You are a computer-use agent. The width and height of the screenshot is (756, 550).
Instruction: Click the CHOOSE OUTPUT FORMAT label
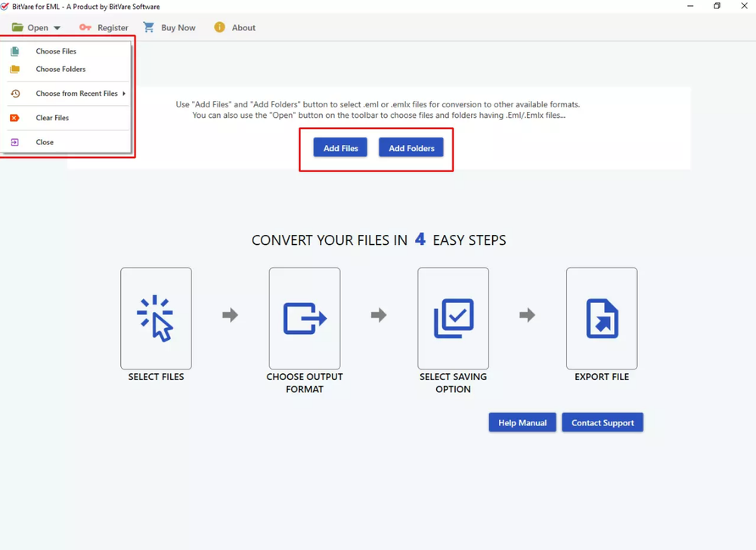coord(305,383)
